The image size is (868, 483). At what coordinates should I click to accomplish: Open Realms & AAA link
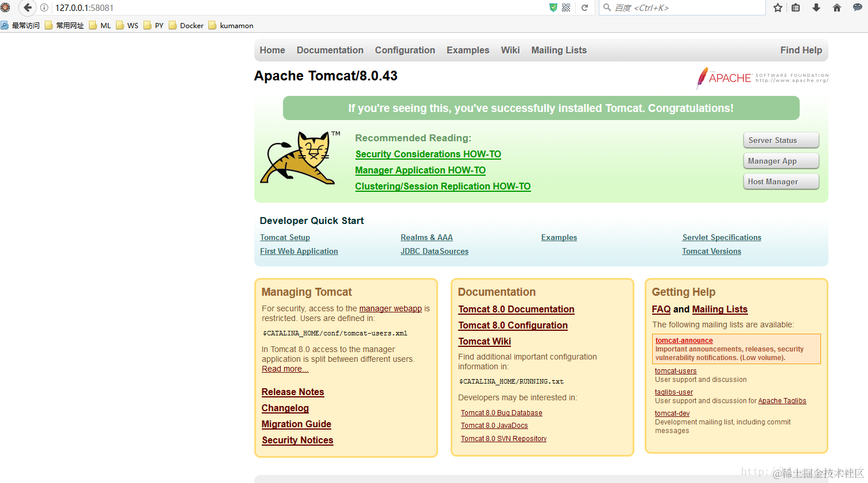coord(427,237)
